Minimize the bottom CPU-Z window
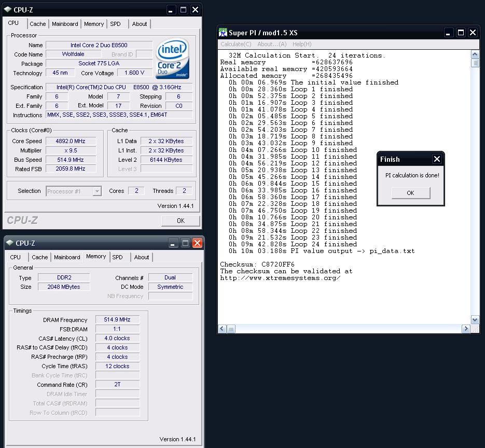Image resolution: width=485 pixels, height=448 pixels. click(173, 243)
